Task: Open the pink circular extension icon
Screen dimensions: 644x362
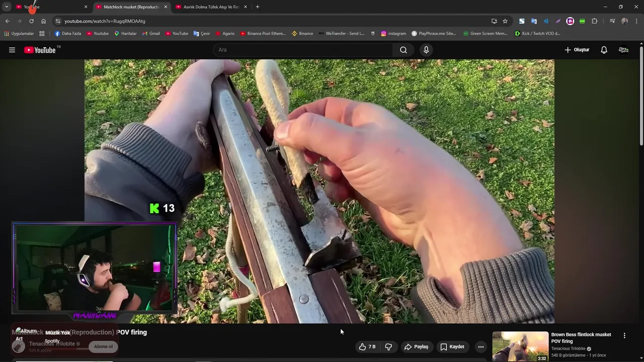Action: coord(570,21)
